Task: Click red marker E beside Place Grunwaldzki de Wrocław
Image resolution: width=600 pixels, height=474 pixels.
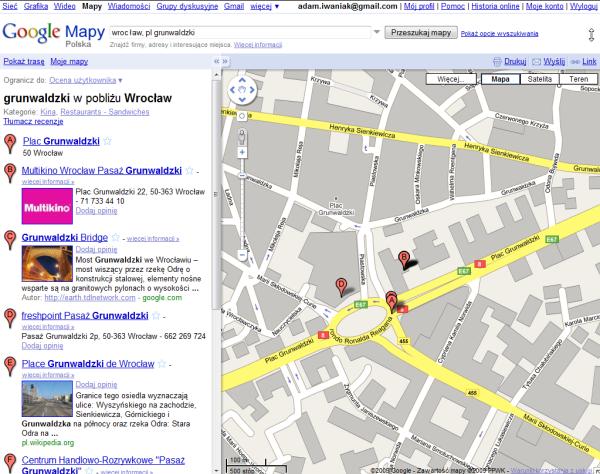Action: (10, 366)
